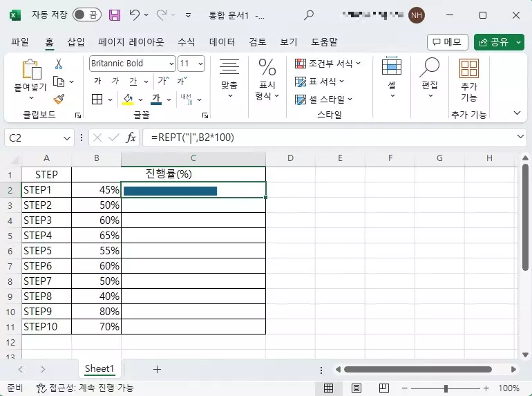Open Conditional Formatting menu

pos(327,64)
